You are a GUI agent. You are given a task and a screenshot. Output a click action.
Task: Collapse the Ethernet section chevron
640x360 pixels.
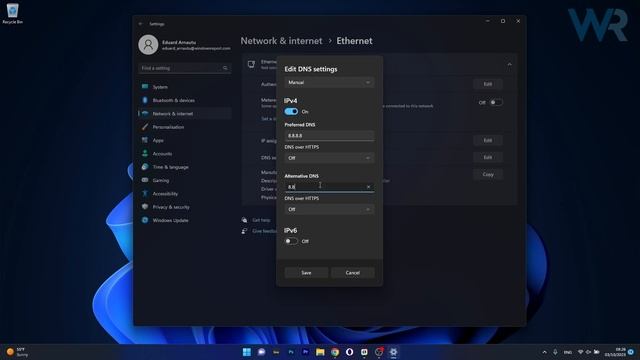pos(509,64)
